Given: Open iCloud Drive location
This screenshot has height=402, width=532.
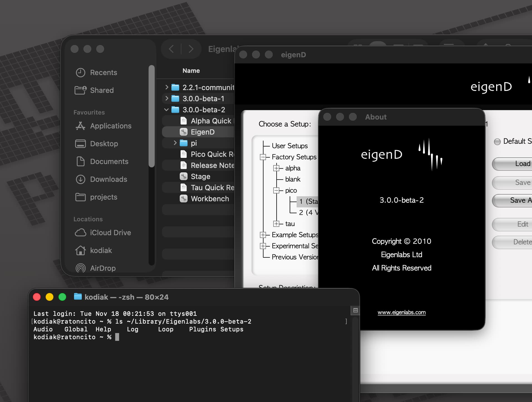Looking at the screenshot, I should coord(110,233).
